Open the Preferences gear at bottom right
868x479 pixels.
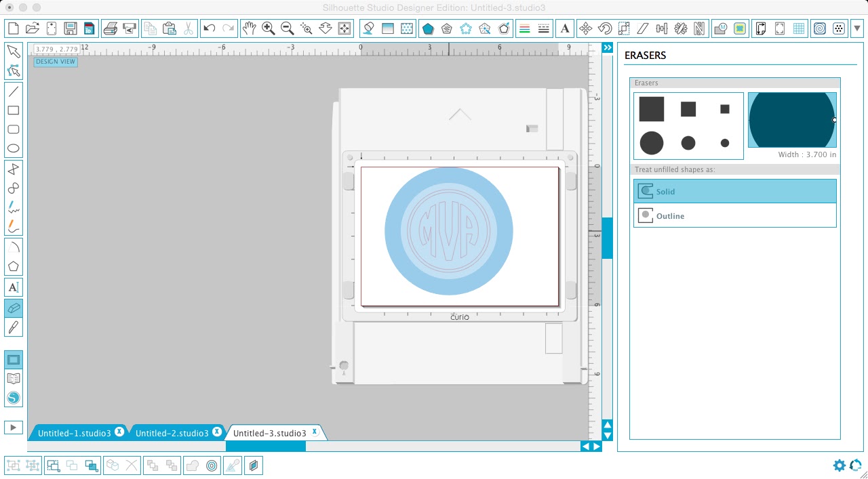tap(840, 465)
